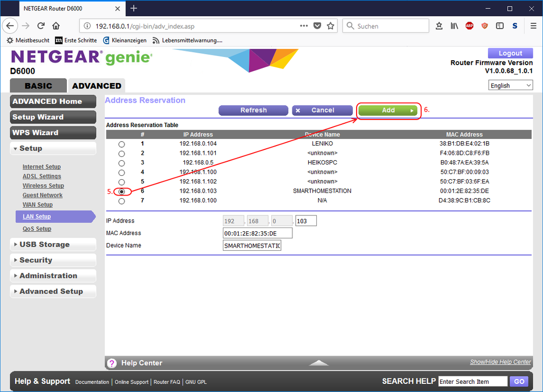The width and height of the screenshot is (543, 392).
Task: Select radio button for row 7 N/A
Action: (x=122, y=201)
